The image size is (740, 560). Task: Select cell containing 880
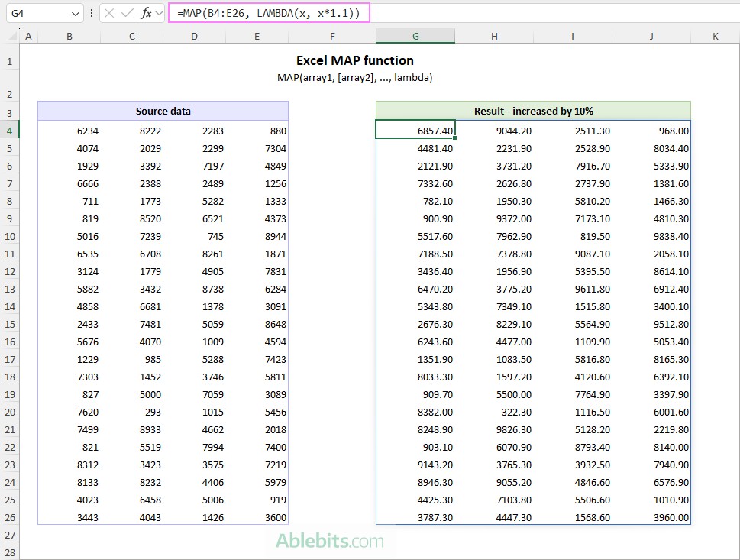click(257, 131)
